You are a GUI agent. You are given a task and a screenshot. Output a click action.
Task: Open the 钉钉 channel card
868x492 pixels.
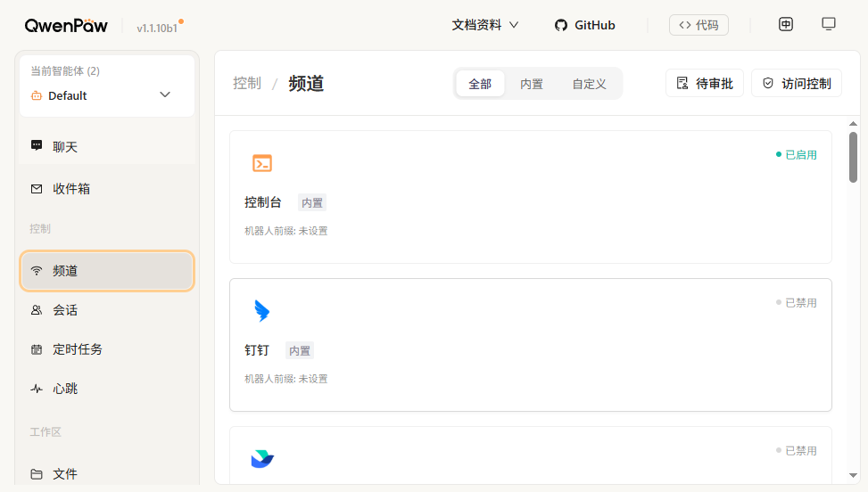(531, 345)
